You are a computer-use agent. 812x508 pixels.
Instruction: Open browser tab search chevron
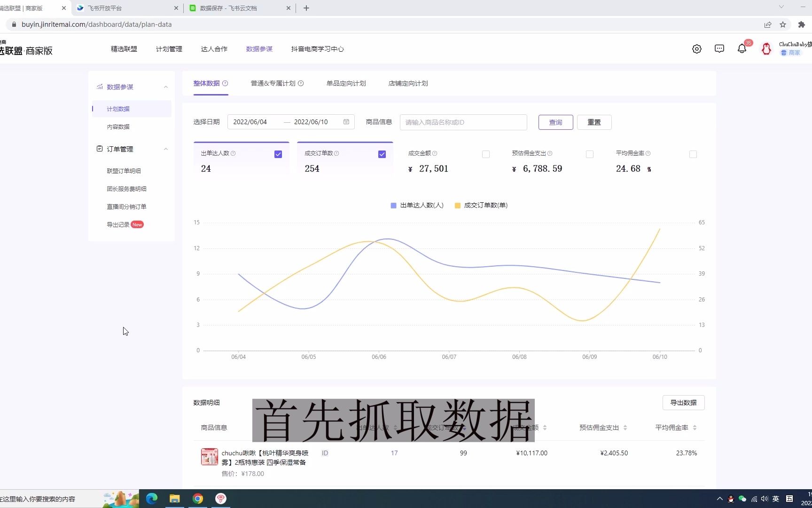(781, 7)
